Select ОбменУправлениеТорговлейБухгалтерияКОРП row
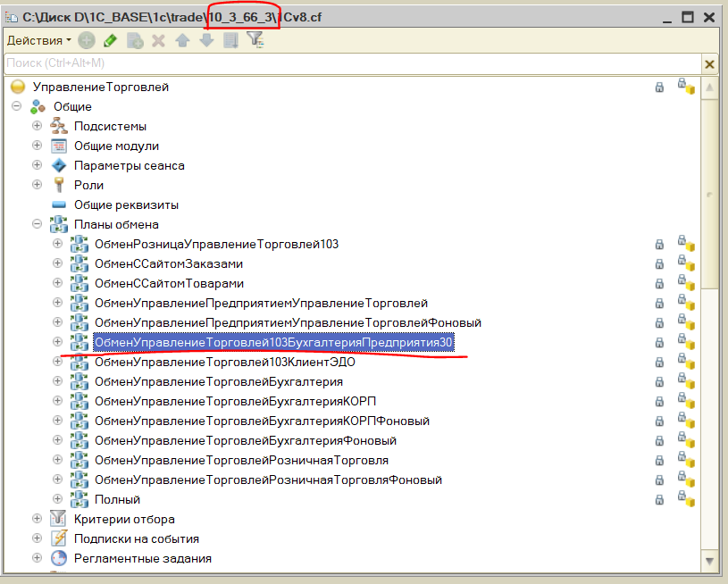This screenshot has width=728, height=584. pyautogui.click(x=236, y=401)
